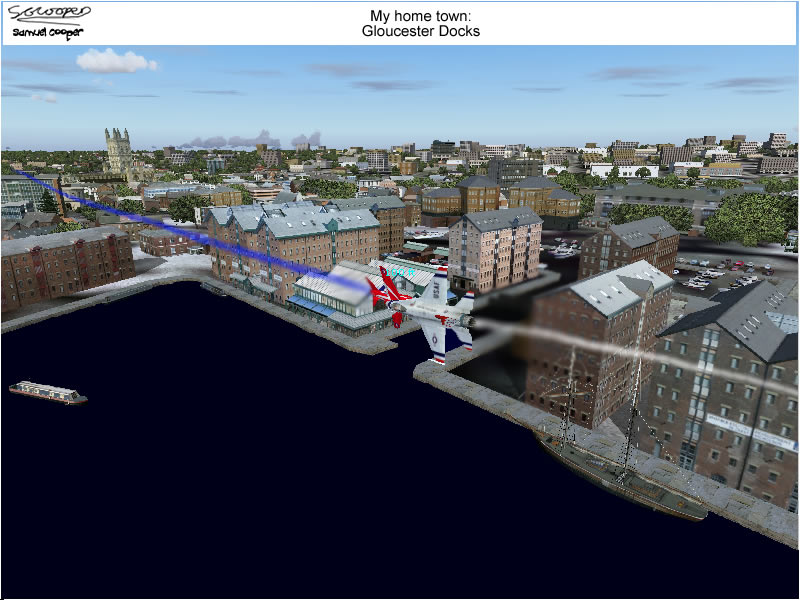Select the red and white jet aircraft
This screenshot has width=800, height=600.
pos(428,308)
